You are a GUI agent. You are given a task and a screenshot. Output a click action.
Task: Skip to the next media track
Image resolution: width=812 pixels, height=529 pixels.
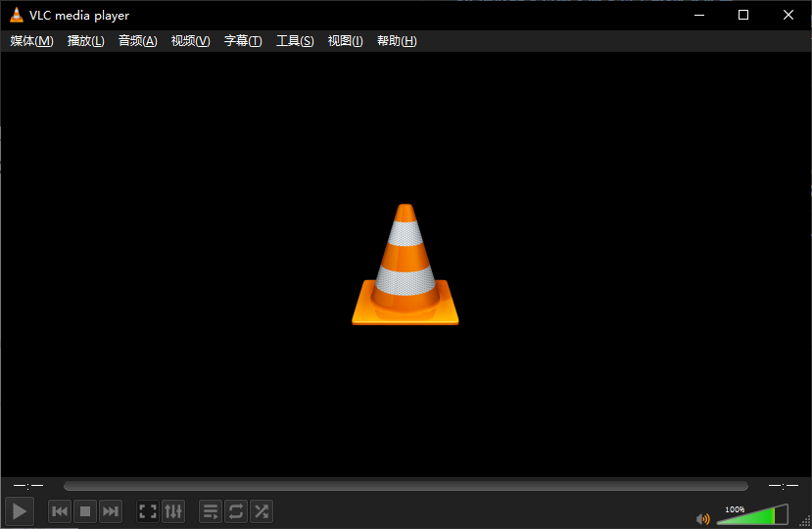click(111, 511)
